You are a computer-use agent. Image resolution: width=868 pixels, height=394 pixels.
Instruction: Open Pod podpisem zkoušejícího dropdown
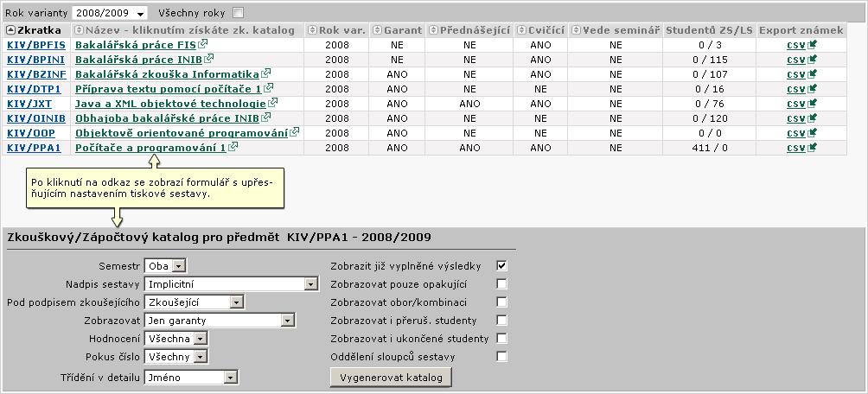coord(195,302)
